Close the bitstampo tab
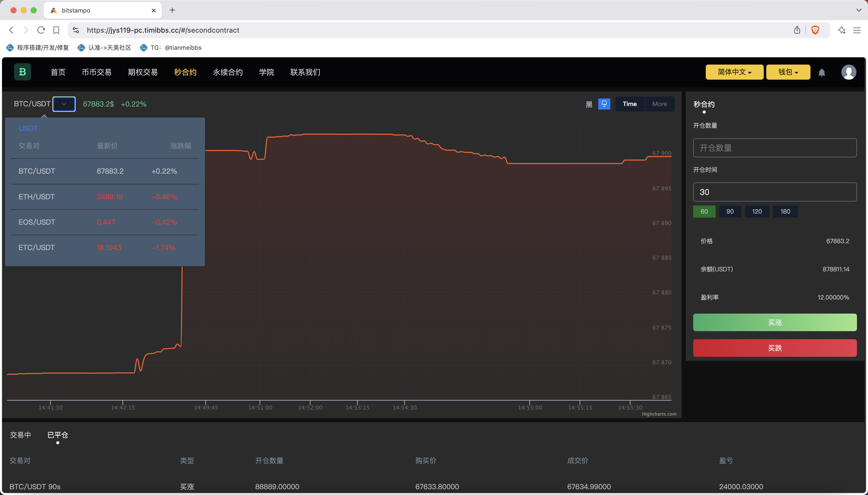The height and width of the screenshot is (495, 868). click(x=153, y=11)
